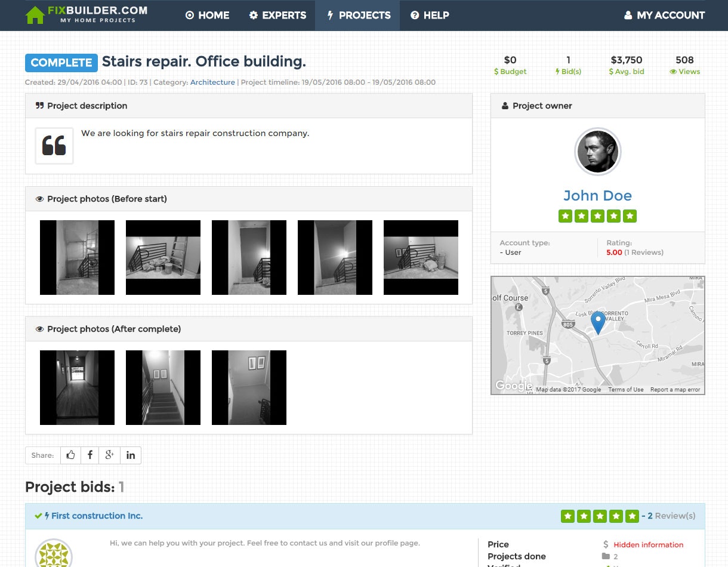The image size is (728, 567).
Task: Open the HELP menu item
Action: (x=429, y=16)
